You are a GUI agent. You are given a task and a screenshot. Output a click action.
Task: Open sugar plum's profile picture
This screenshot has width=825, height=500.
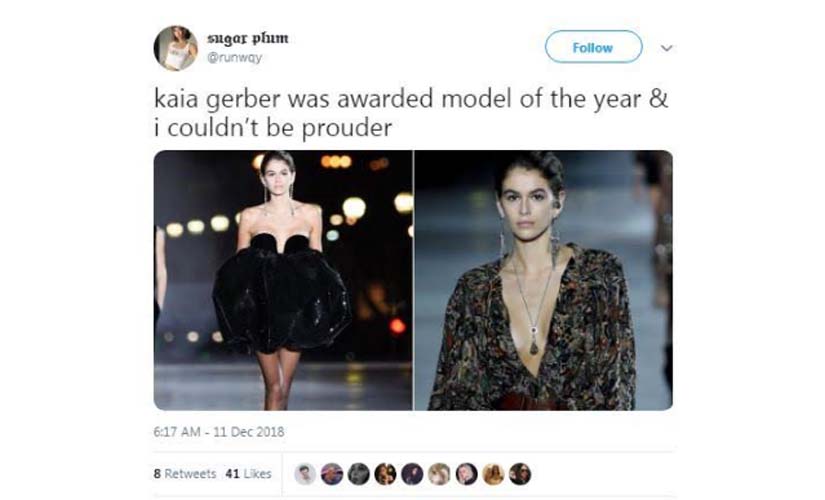click(176, 48)
